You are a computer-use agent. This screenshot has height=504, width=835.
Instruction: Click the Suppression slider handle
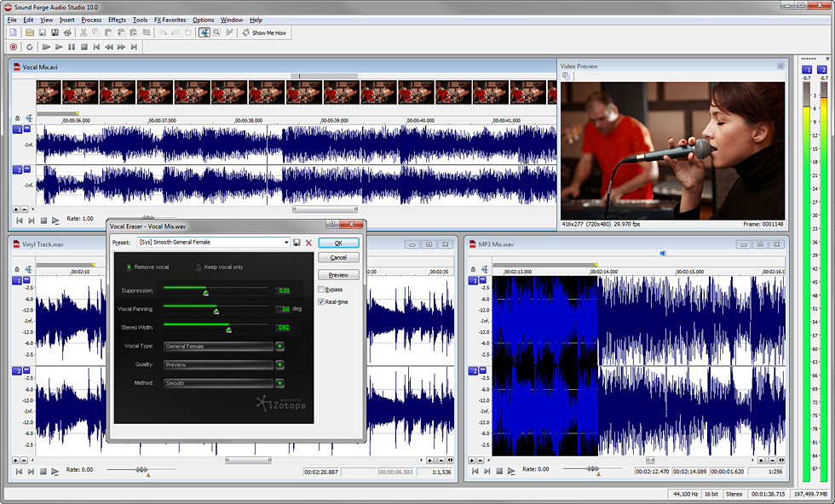(205, 293)
